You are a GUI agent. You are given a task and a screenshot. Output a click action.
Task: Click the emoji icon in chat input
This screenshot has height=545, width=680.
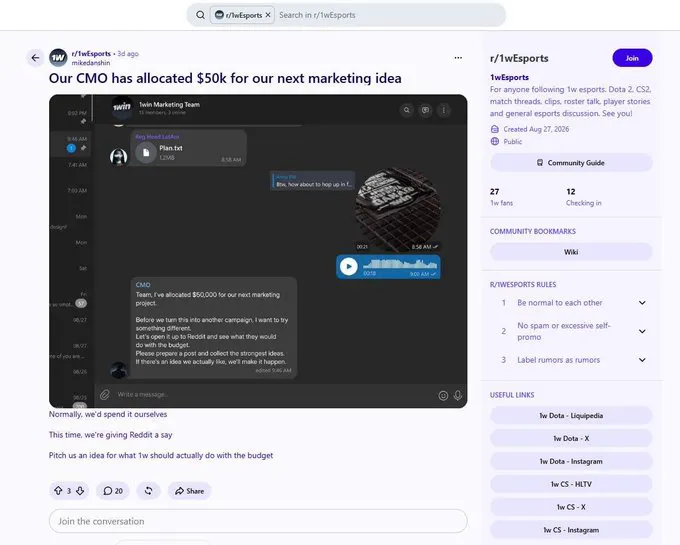(x=443, y=395)
